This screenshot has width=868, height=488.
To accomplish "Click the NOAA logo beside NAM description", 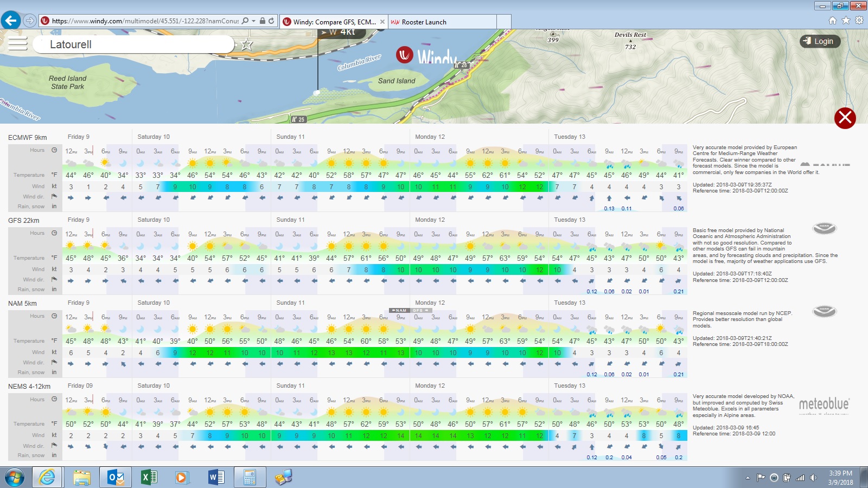I will click(x=824, y=311).
